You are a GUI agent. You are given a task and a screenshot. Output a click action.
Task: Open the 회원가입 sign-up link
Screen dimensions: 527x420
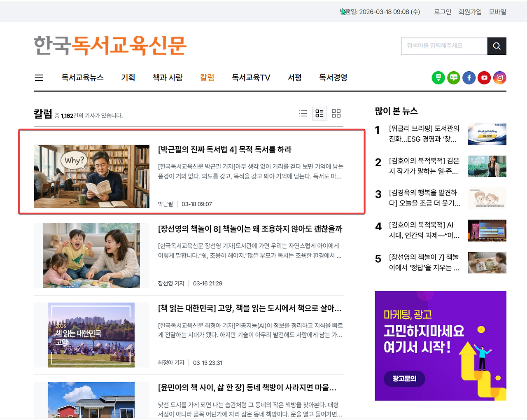coord(470,12)
